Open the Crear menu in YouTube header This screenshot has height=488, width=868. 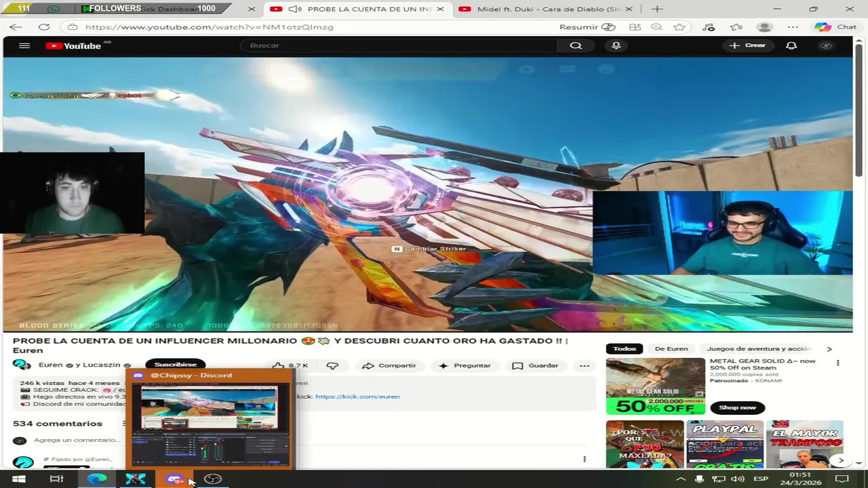[748, 45]
